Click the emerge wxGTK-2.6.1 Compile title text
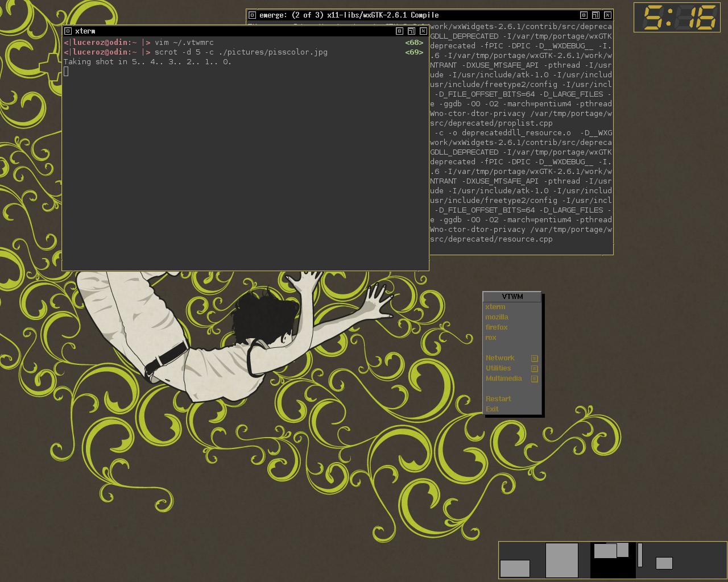This screenshot has width=728, height=582. click(x=349, y=15)
